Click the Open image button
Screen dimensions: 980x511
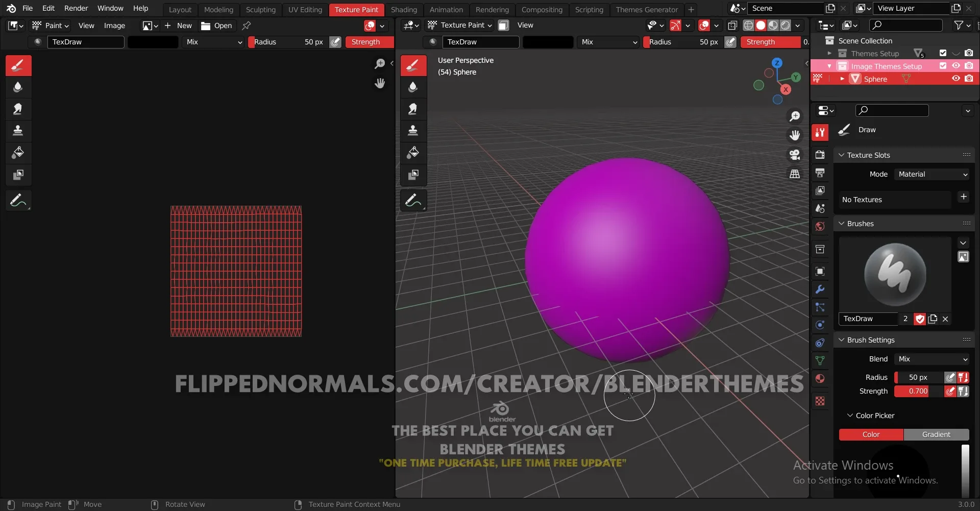click(x=216, y=26)
